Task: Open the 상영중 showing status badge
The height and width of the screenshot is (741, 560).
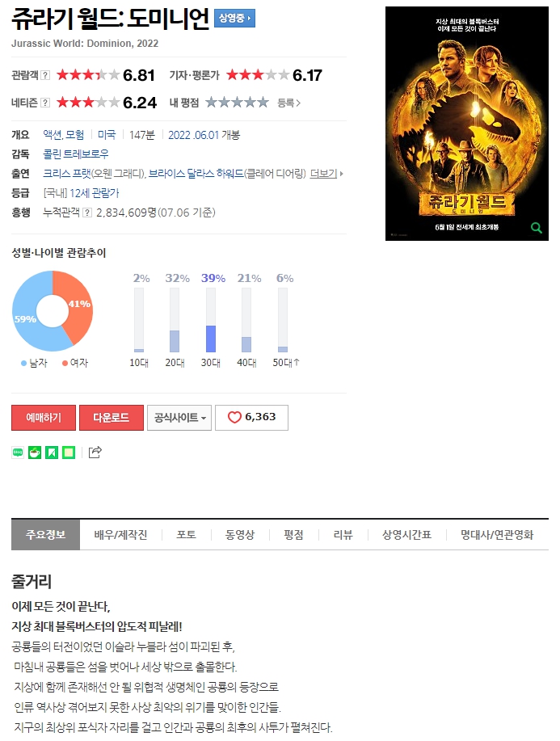Action: 235,19
